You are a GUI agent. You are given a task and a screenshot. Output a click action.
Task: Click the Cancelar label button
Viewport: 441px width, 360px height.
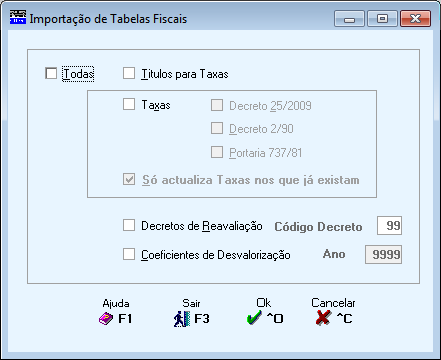pos(333,303)
